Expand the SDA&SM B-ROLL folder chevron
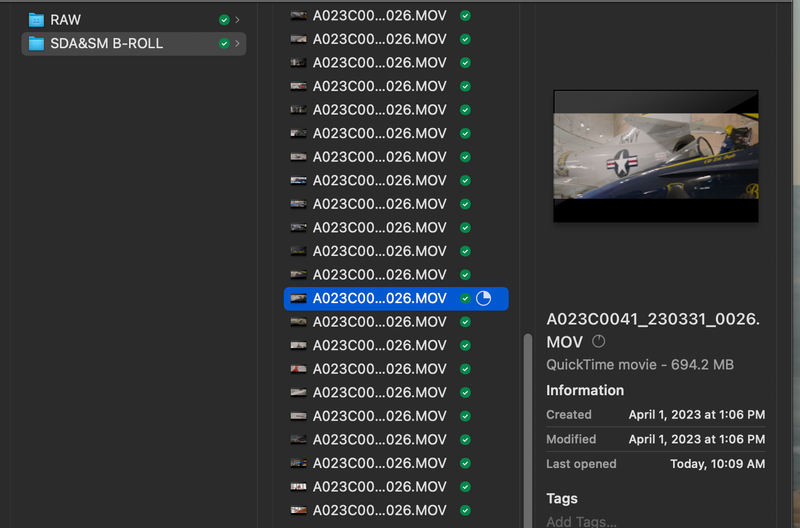Image resolution: width=800 pixels, height=528 pixels. [x=237, y=44]
